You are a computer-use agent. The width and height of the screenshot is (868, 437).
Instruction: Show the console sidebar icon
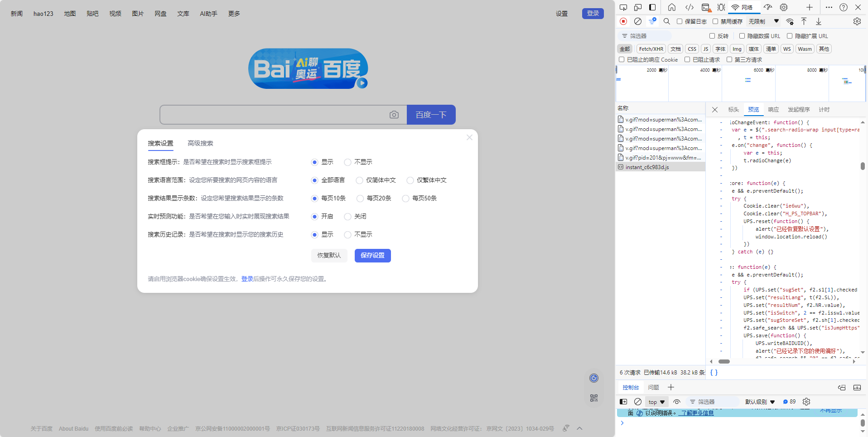click(623, 402)
